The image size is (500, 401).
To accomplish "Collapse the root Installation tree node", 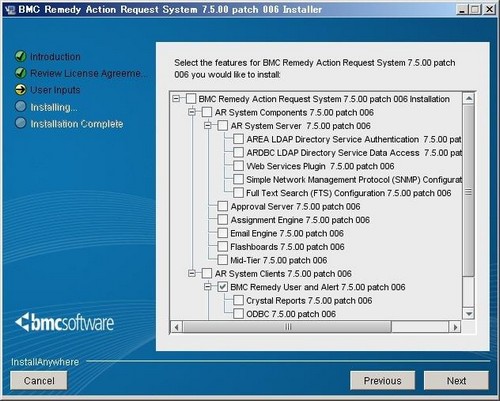I will tap(176, 99).
